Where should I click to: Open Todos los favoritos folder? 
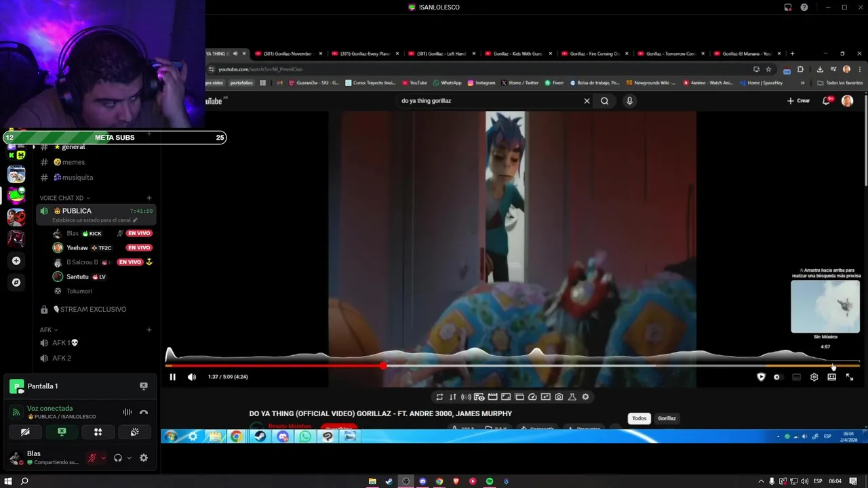[840, 83]
